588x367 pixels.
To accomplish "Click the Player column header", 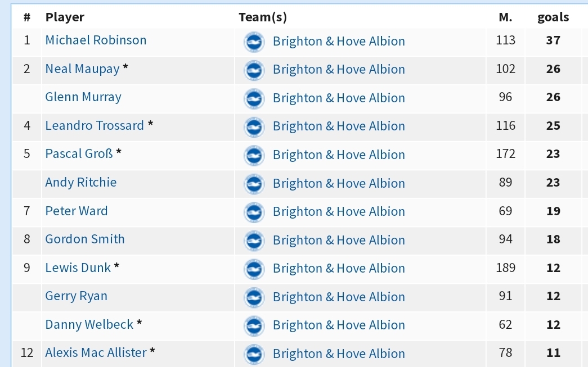I will pyautogui.click(x=65, y=17).
